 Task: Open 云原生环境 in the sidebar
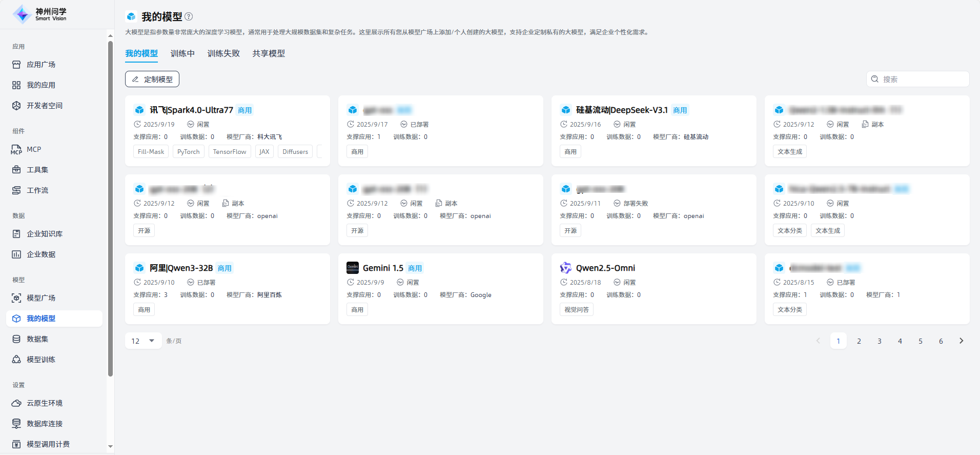(45, 403)
